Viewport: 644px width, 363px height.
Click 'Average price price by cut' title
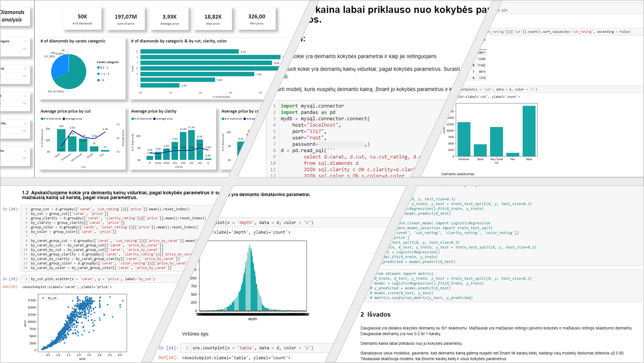(x=65, y=111)
